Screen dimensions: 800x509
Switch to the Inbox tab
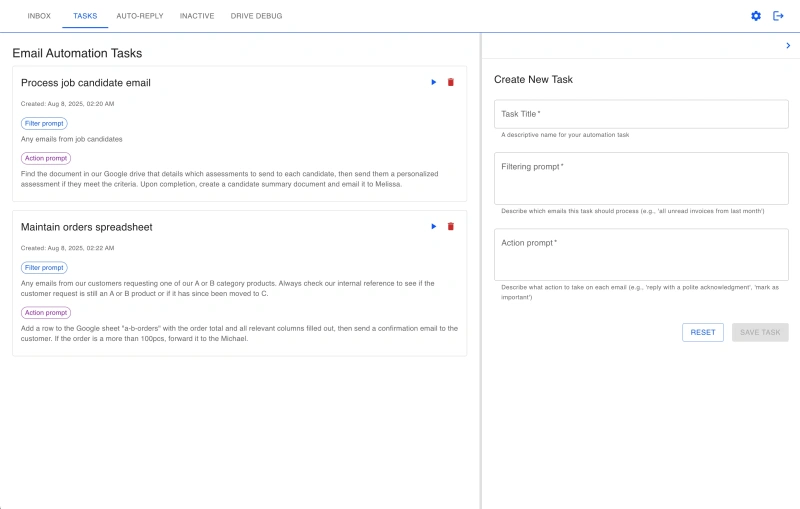pos(39,16)
